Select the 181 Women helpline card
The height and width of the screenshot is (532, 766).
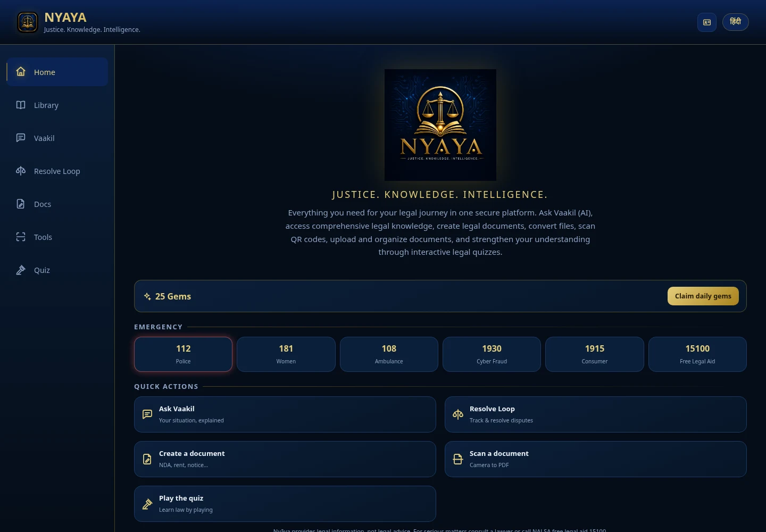[286, 354]
